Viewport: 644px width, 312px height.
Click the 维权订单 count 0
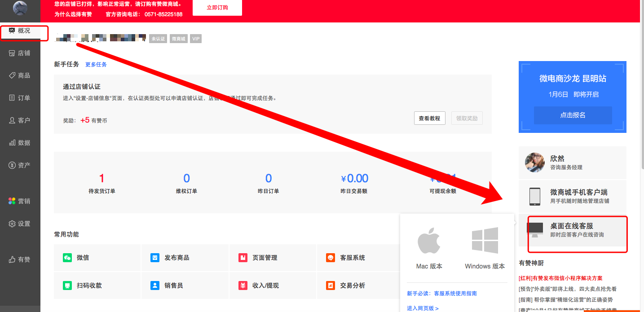click(x=186, y=178)
